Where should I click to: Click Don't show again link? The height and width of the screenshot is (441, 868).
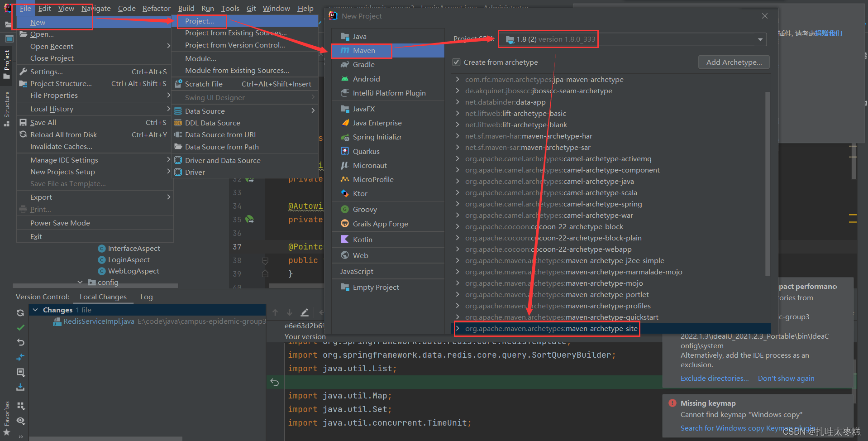tap(786, 378)
